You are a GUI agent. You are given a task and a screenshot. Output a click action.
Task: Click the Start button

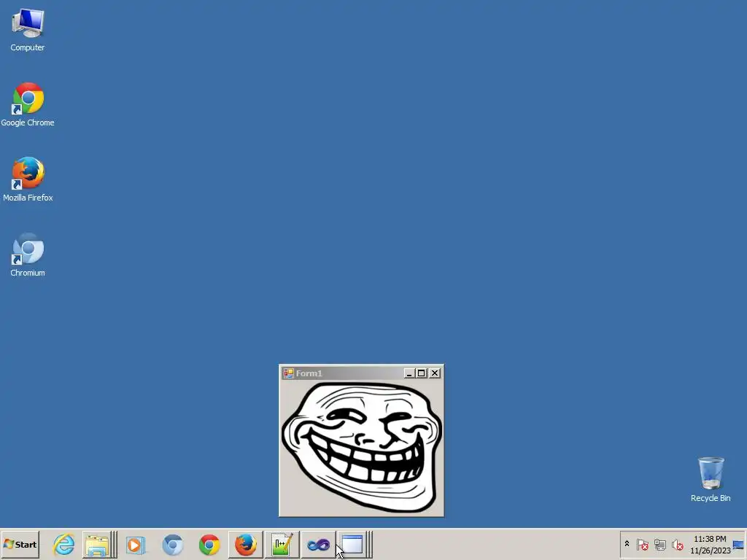coord(20,544)
